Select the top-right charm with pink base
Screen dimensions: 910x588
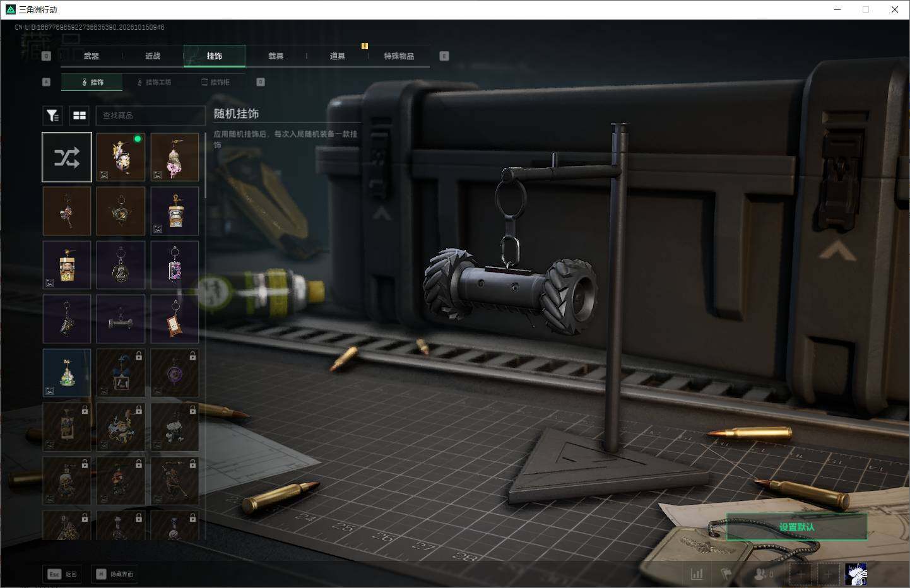click(175, 157)
